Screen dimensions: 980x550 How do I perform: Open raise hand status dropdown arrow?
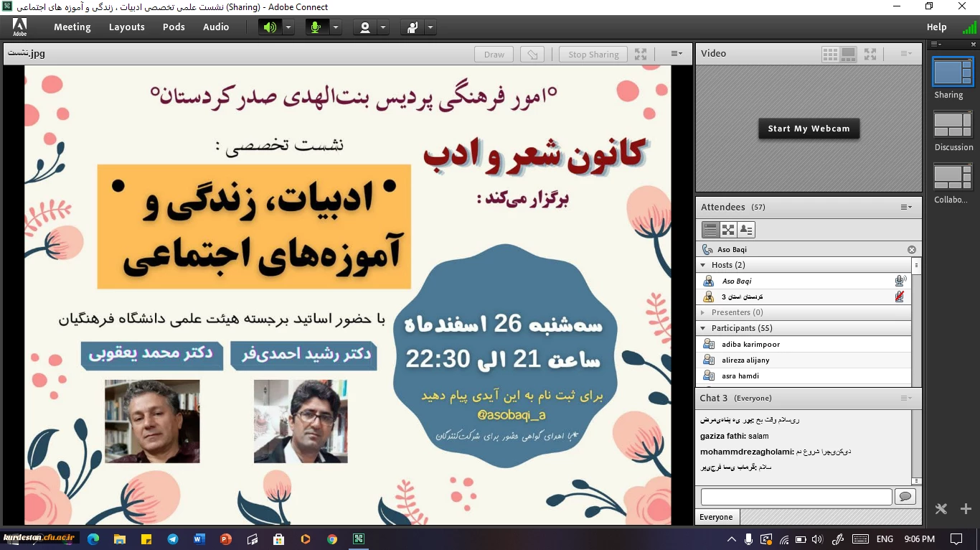click(x=430, y=27)
